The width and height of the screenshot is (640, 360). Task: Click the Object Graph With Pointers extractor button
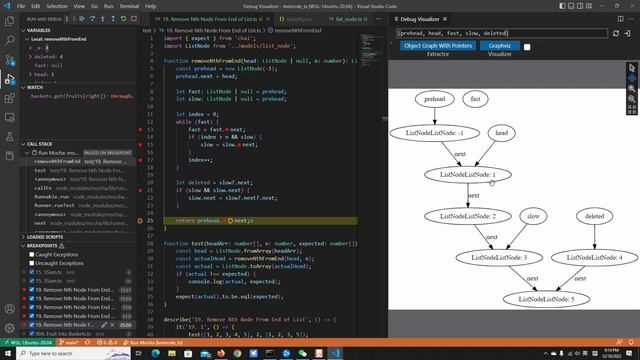438,46
